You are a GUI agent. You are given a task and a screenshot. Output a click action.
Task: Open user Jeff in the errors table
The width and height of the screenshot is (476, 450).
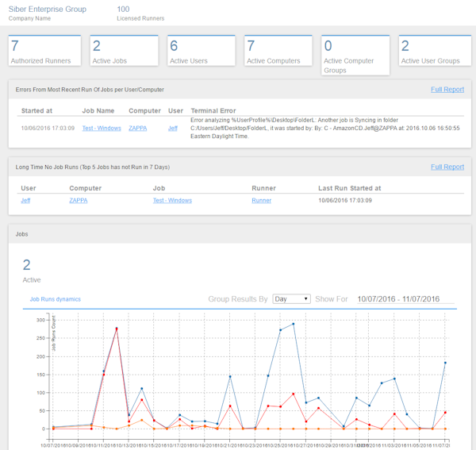(x=173, y=128)
